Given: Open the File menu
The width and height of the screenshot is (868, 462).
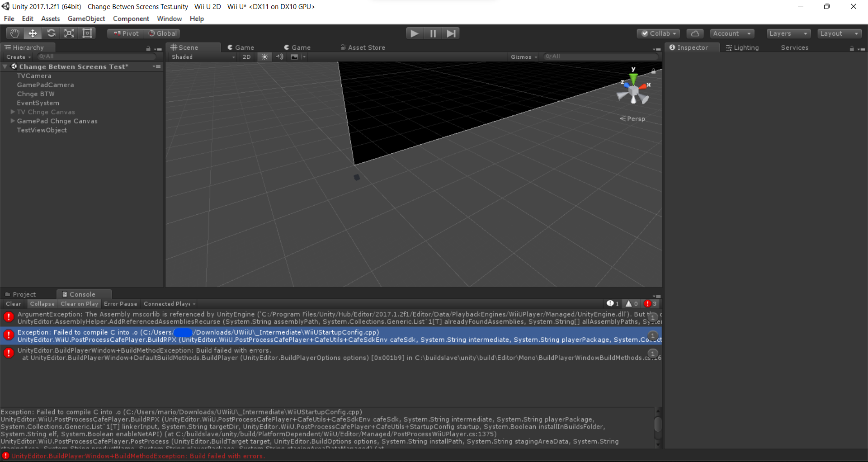Looking at the screenshot, I should pyautogui.click(x=9, y=19).
